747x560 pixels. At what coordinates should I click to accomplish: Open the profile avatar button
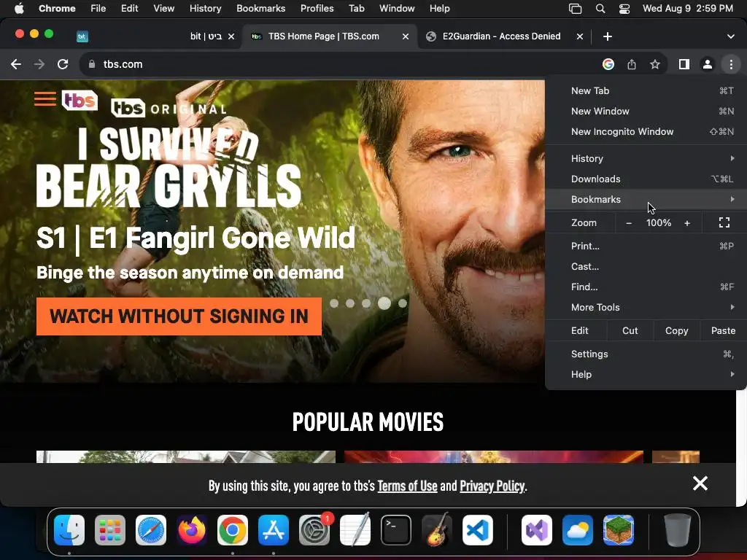coord(708,64)
